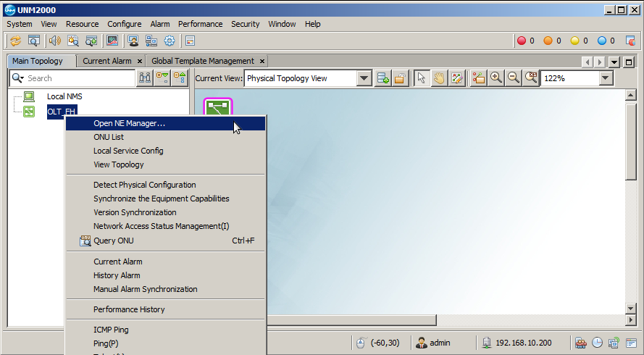The width and height of the screenshot is (644, 355).
Task: Click the topology edit pencil icon
Action: (x=456, y=78)
